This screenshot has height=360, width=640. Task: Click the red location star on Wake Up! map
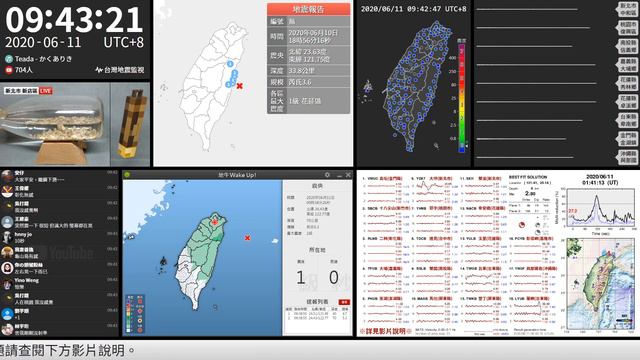[215, 222]
